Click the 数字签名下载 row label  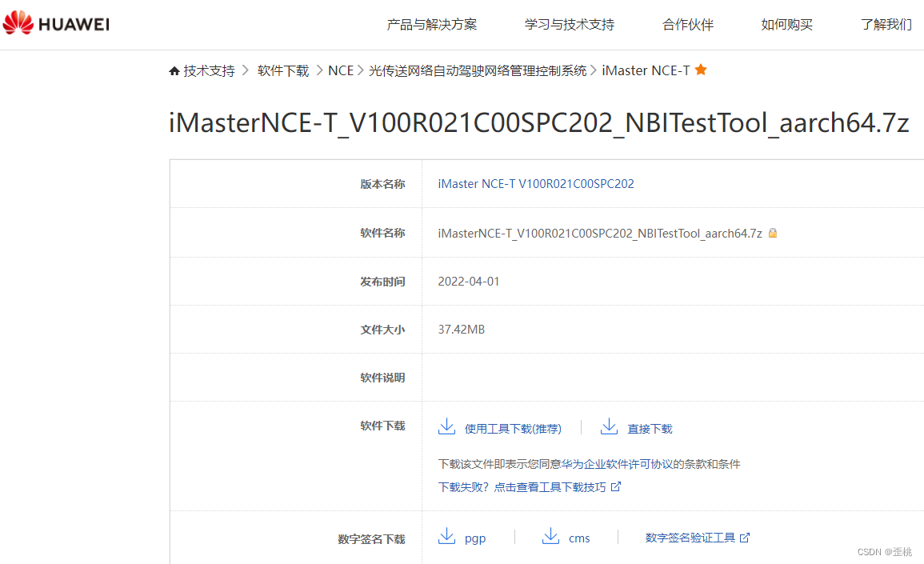pyautogui.click(x=371, y=538)
